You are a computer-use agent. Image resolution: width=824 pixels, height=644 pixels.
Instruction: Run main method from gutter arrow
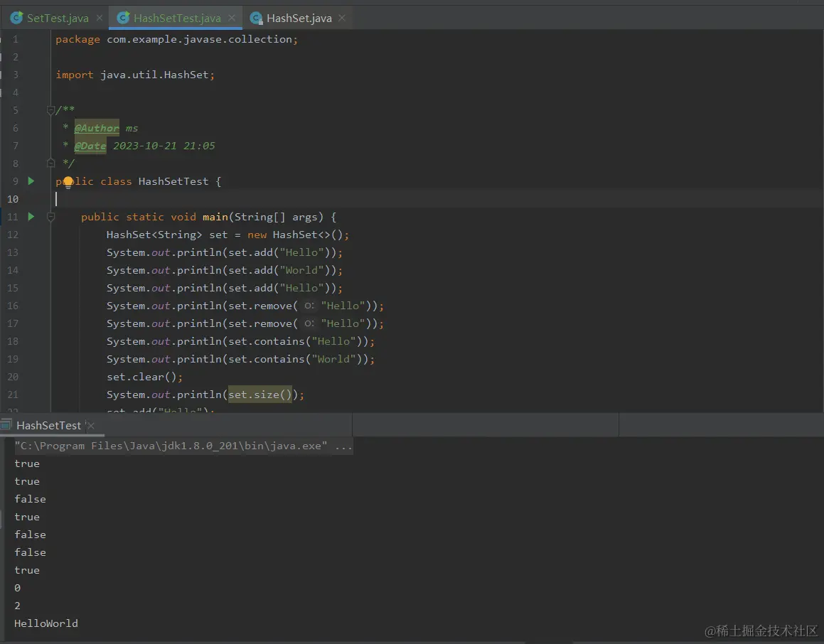(x=31, y=216)
